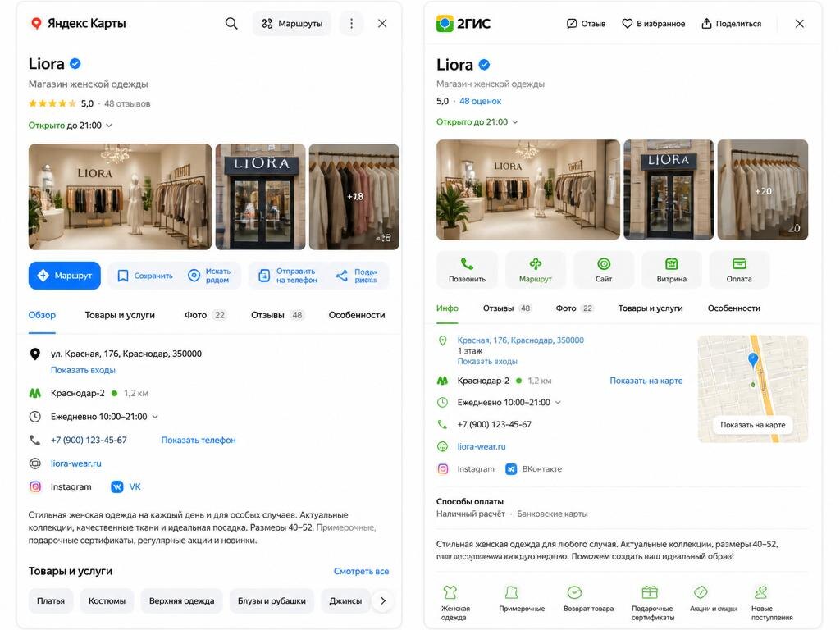
Task: Open the store interior photo in Yandex Maps
Action: [120, 197]
